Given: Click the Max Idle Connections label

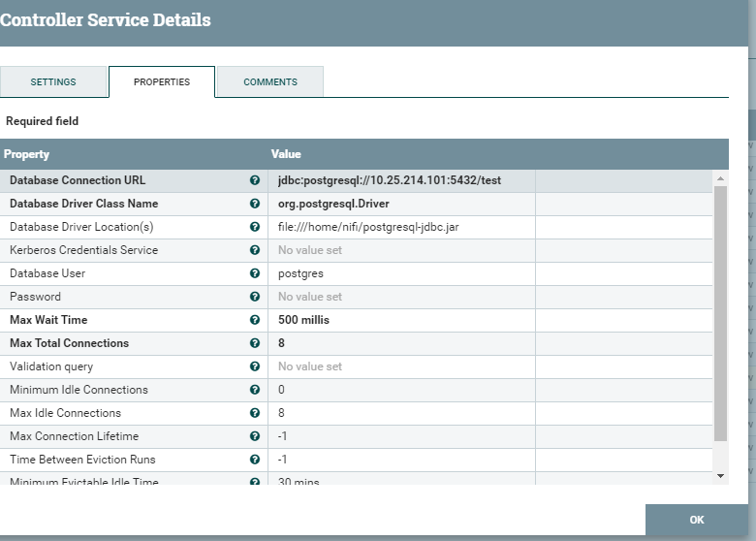Looking at the screenshot, I should 65,413.
